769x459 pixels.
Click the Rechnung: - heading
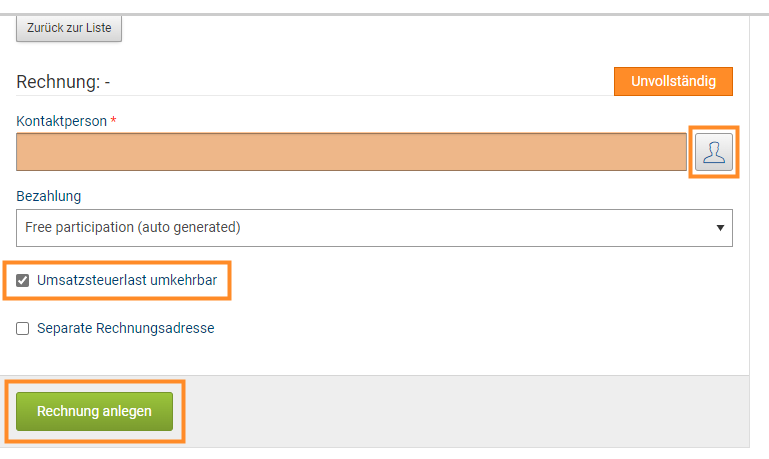click(x=63, y=81)
